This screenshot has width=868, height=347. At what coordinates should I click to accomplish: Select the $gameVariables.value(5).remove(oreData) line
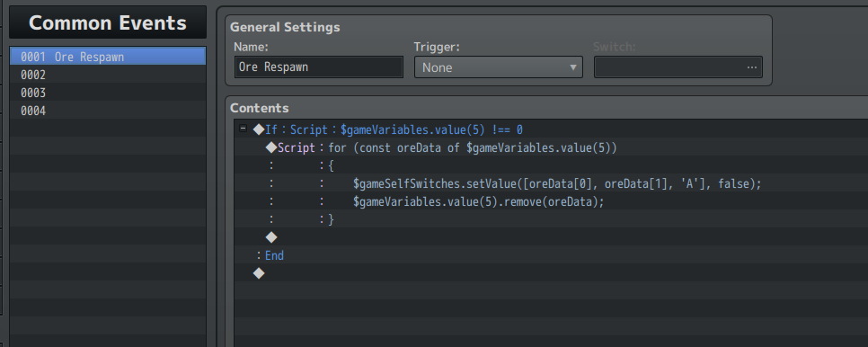pos(551,201)
